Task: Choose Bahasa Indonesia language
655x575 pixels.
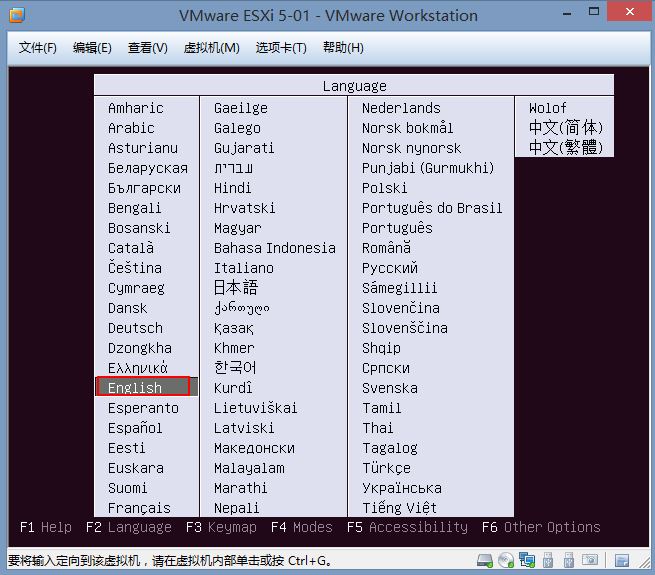Action: [x=274, y=248]
